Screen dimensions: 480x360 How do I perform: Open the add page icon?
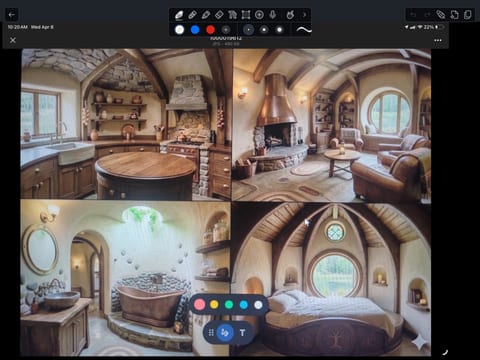[454, 15]
